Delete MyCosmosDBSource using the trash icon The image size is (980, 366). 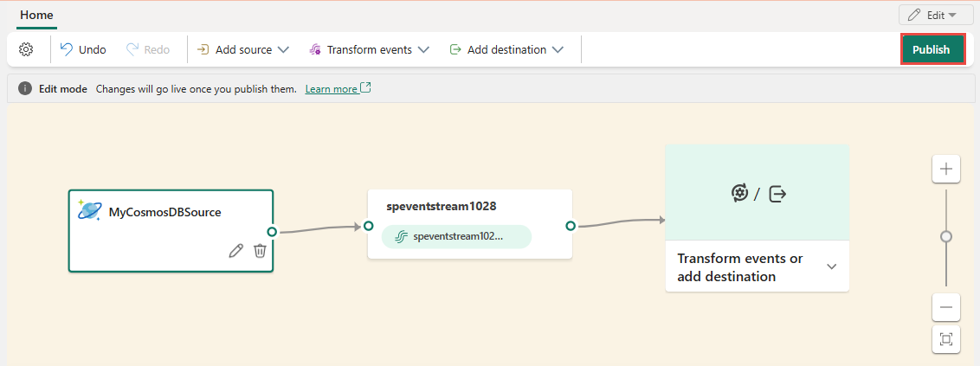[260, 251]
